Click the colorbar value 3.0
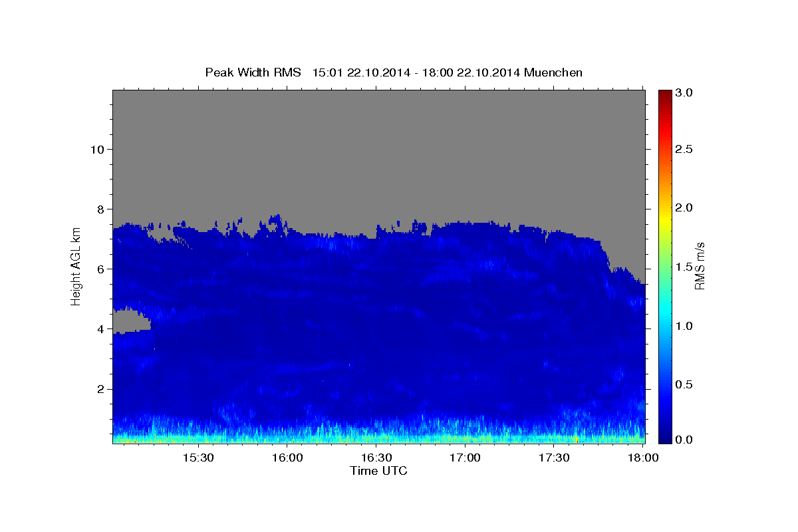798x532 pixels. tap(684, 92)
